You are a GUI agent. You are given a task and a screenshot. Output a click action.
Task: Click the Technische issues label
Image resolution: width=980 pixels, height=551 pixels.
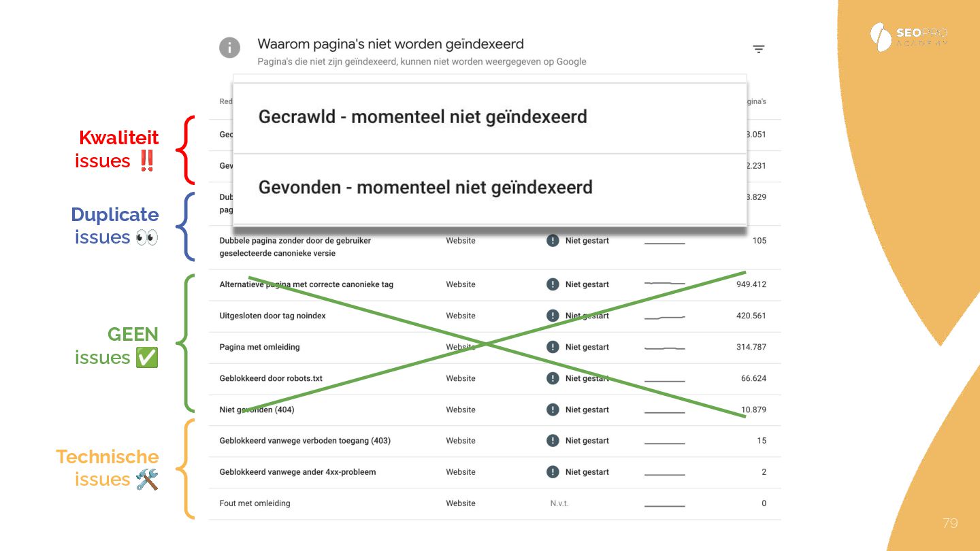(x=108, y=468)
